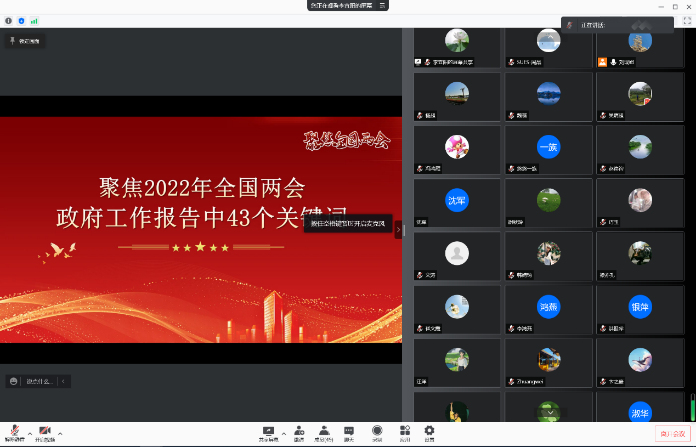Click the network signal status icon
The image size is (696, 447).
point(34,20)
